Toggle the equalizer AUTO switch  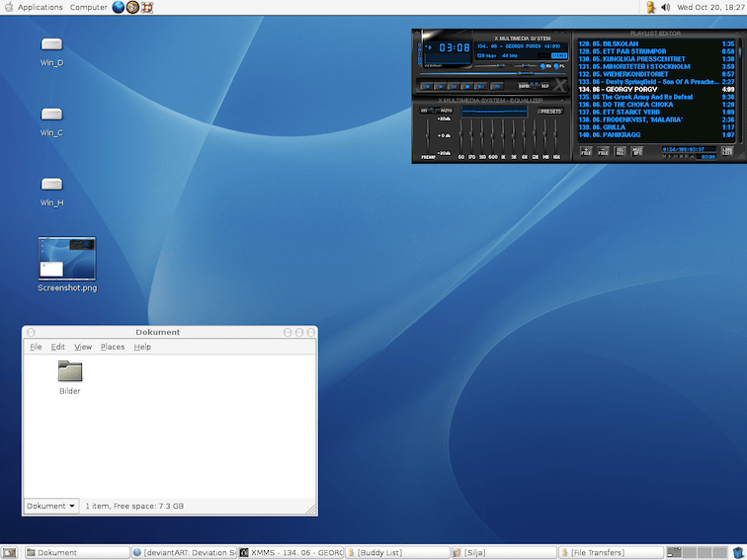tap(446, 111)
